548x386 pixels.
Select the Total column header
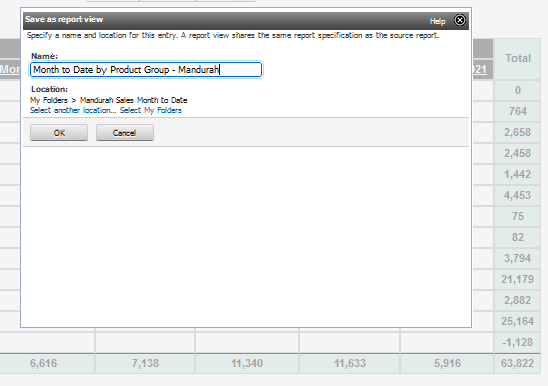(518, 58)
